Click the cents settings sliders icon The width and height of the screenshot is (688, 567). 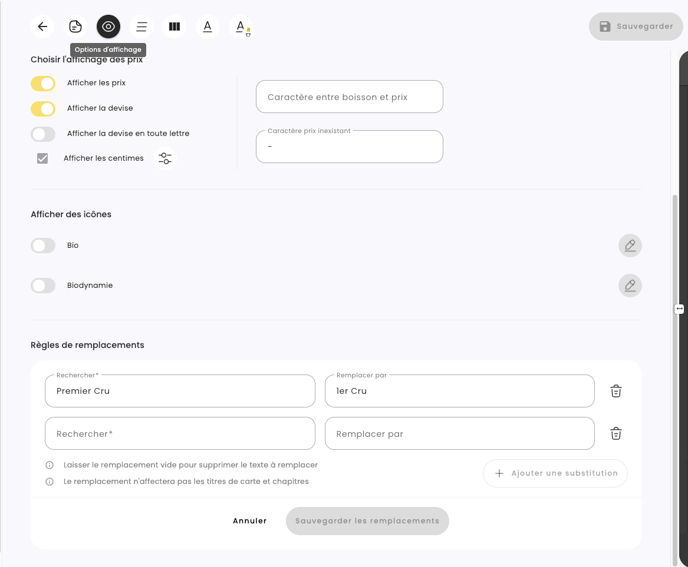coord(165,158)
